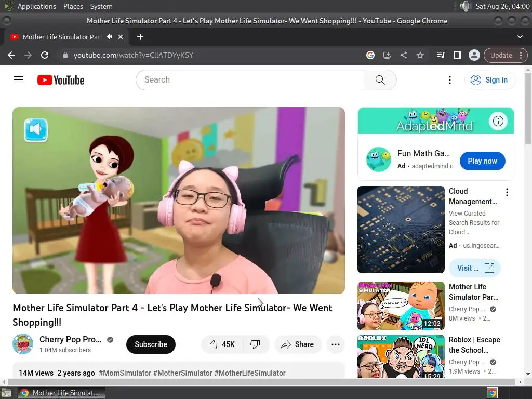The image size is (532, 399).
Task: Open Chrome three-dot menu next to Update
Action: 521,55
